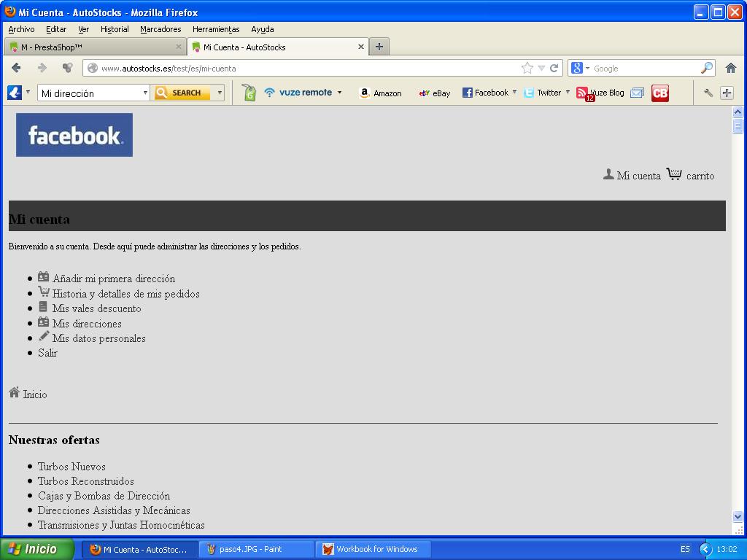Screen dimensions: 747x560
Task: Open Direcciones Asistidas y Mecánicas
Action: pos(114,510)
